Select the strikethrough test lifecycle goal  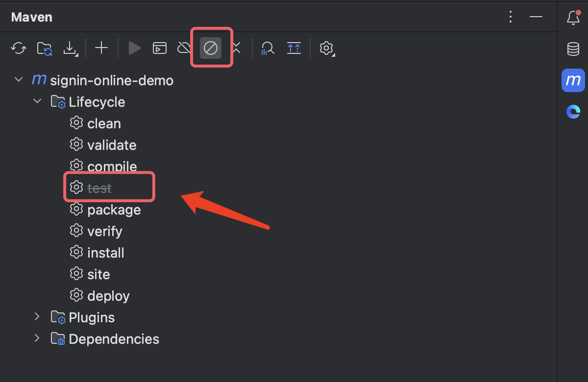click(x=99, y=188)
